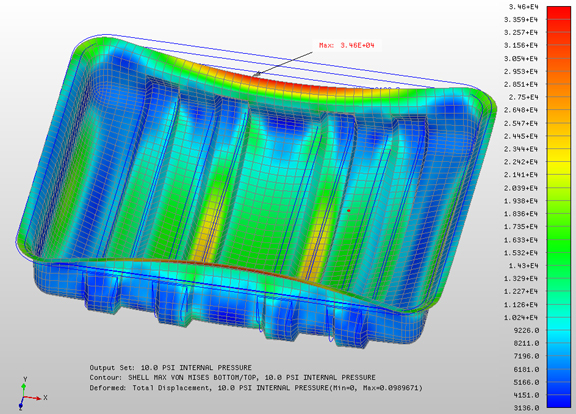
Task: Click legend value 1.126+E4
Action: [521, 305]
